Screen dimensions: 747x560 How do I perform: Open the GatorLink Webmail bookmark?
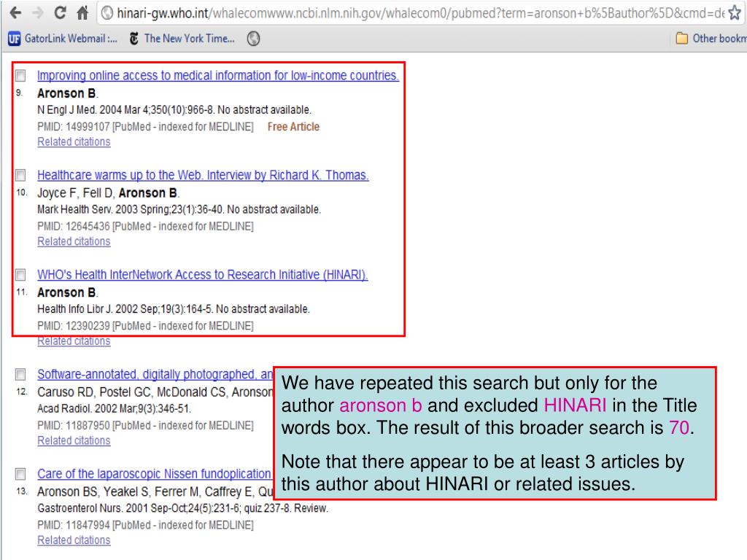[x=63, y=39]
